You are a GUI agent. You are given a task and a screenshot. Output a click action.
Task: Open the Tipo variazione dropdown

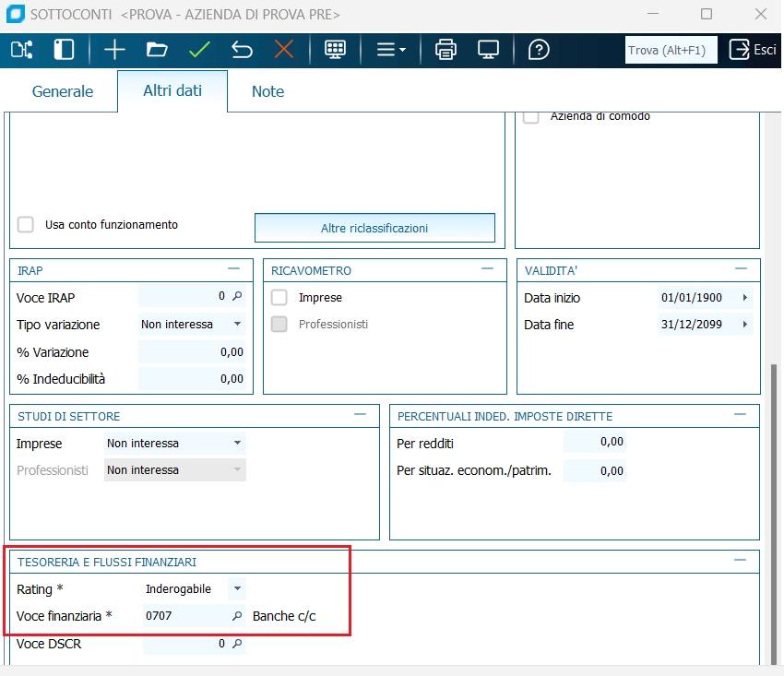(237, 325)
